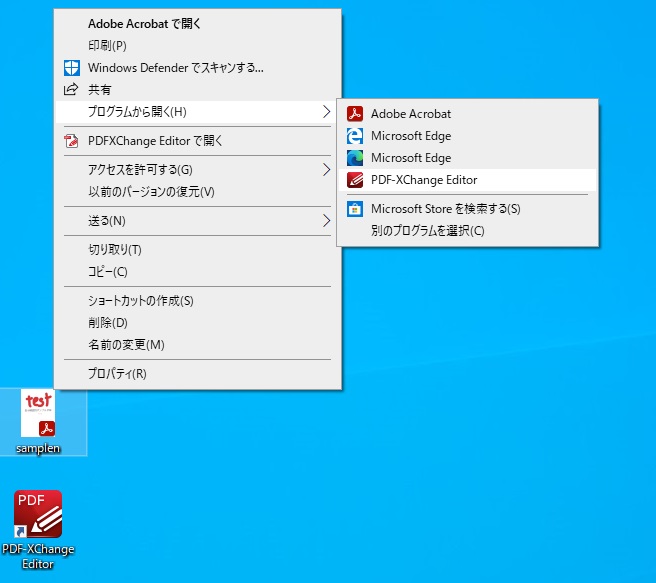
Task: Choose 'Adobe Acrobat で開く' from menu
Action: (x=197, y=24)
